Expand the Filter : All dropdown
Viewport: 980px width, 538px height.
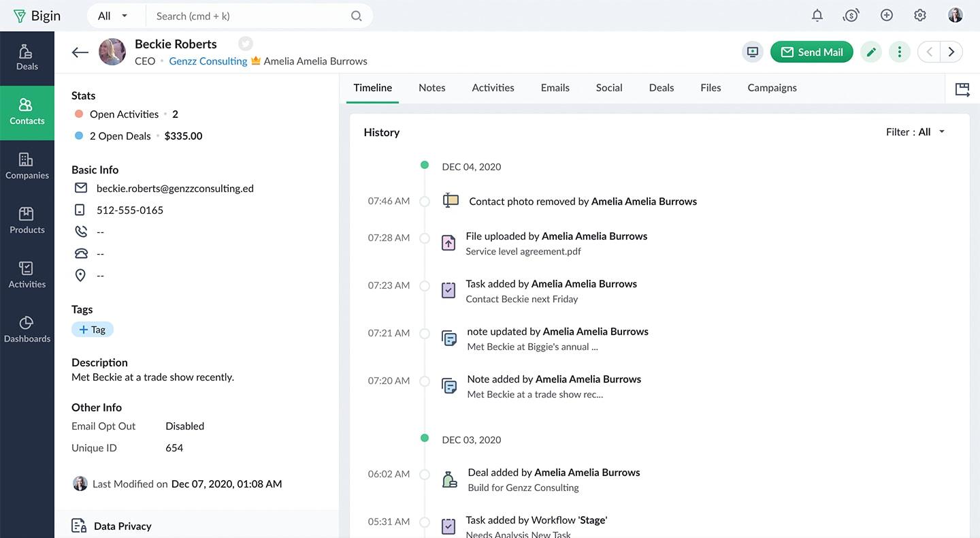pyautogui.click(x=915, y=132)
